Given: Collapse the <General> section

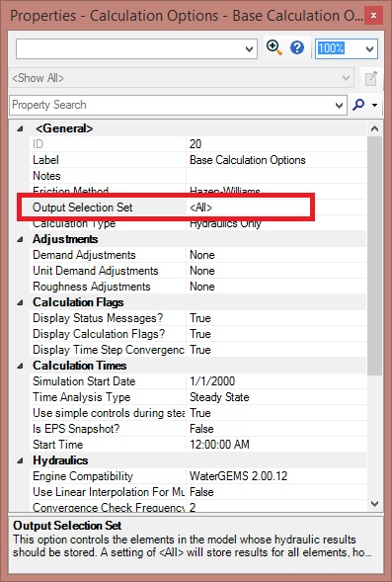Looking at the screenshot, I should point(20,128).
